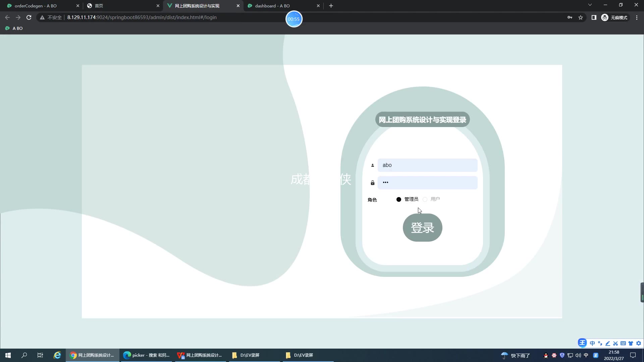Image resolution: width=644 pixels, height=362 pixels.
Task: Select the 用户 role radio button
Action: point(425,199)
